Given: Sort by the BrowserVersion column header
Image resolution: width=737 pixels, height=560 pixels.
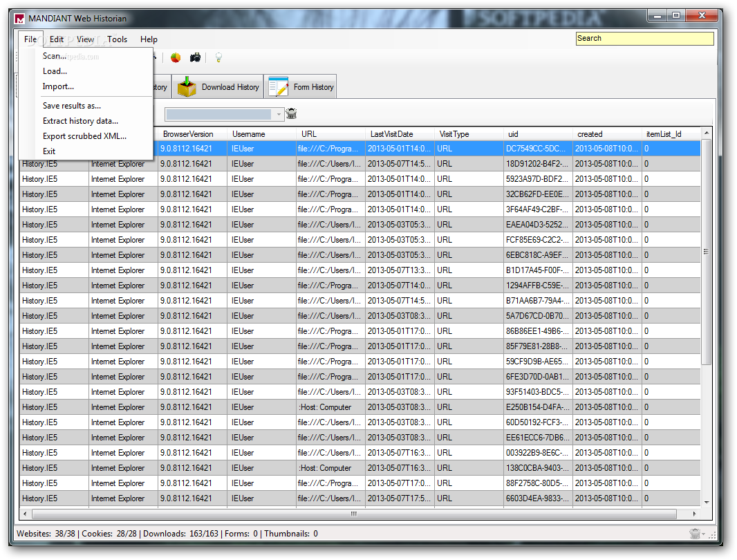Looking at the screenshot, I should 192,134.
